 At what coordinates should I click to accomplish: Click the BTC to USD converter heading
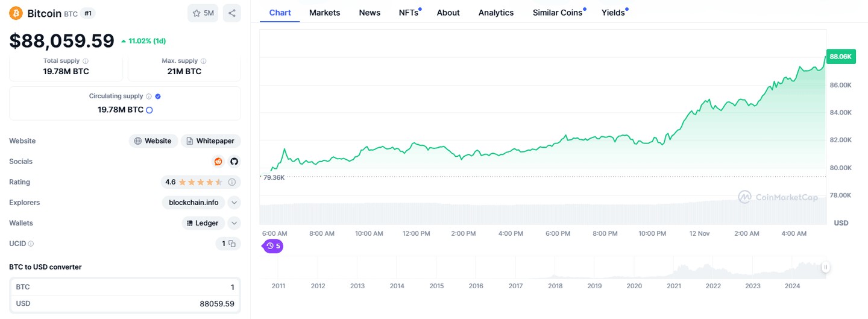(x=45, y=267)
